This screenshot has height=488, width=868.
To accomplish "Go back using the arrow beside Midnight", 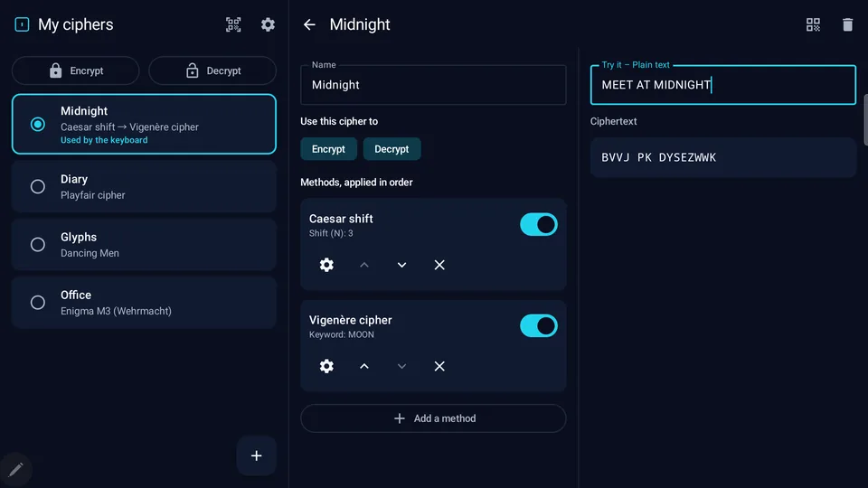I will click(309, 24).
